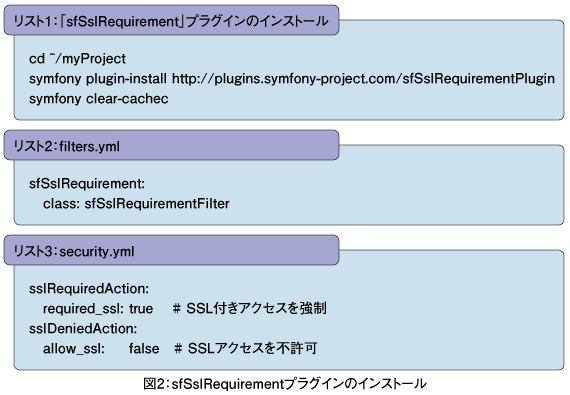Click the 'false' value of allow_ssl
This screenshot has height=395, width=570.
point(144,348)
